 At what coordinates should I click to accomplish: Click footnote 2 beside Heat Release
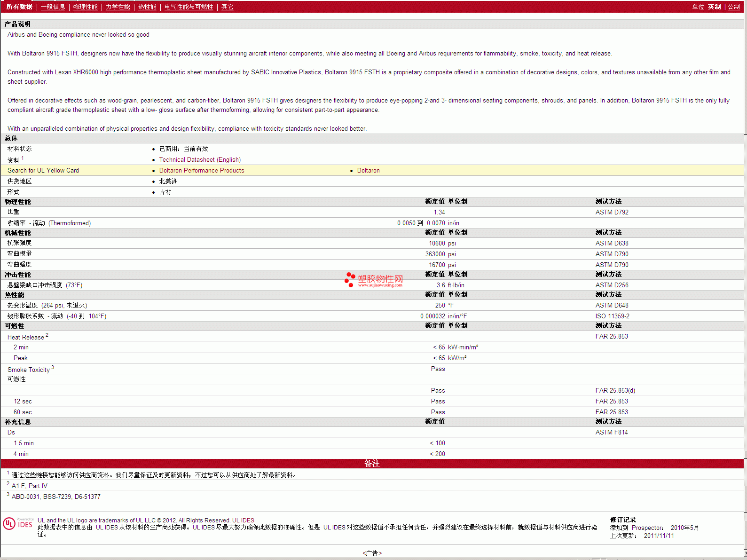[x=47, y=335]
